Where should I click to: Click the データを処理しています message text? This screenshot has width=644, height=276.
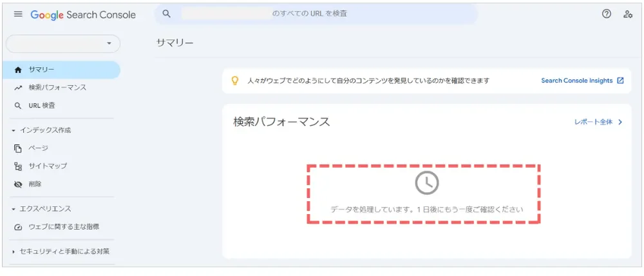427,210
